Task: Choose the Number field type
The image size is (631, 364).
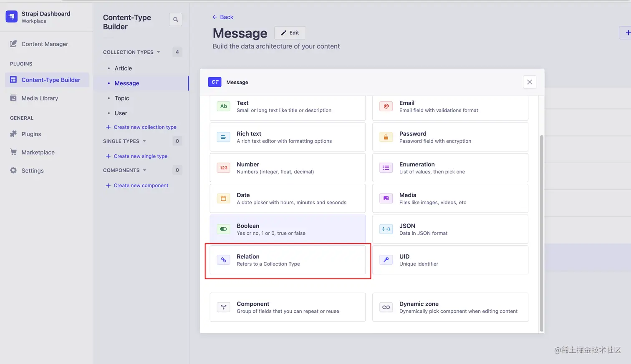Action: pos(288,168)
